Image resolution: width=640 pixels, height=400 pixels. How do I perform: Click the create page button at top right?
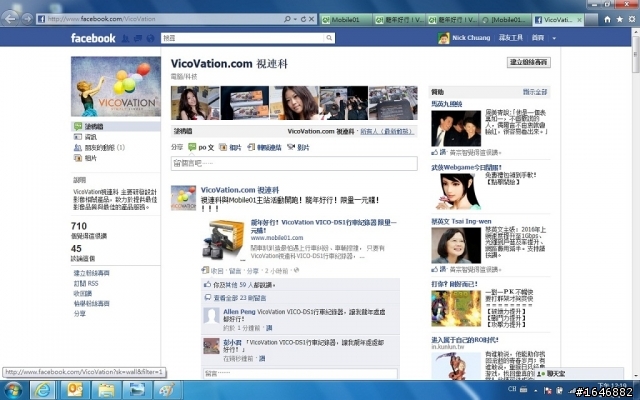click(529, 62)
